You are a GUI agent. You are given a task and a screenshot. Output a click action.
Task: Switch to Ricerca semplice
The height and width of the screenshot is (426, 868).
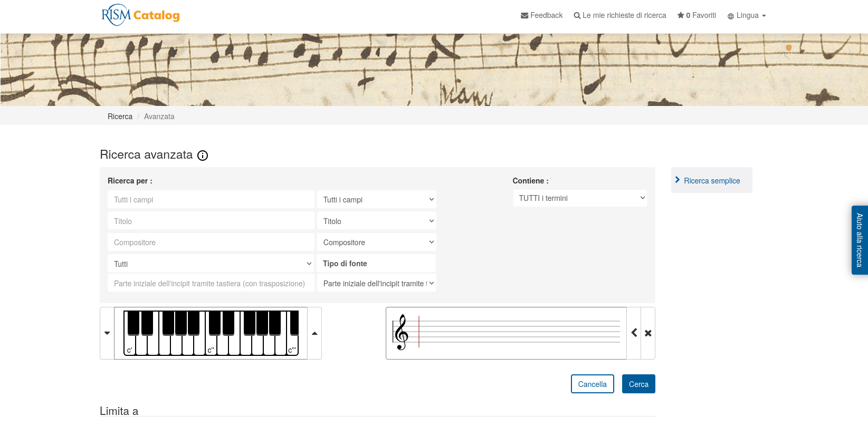(712, 180)
